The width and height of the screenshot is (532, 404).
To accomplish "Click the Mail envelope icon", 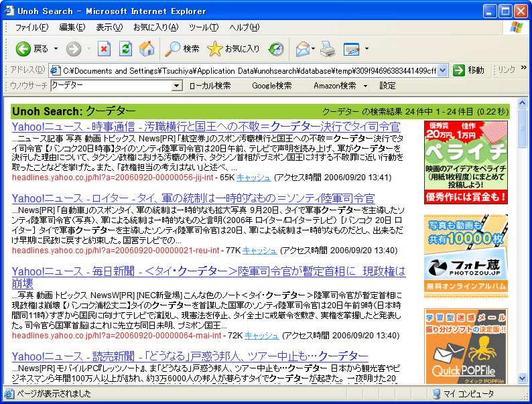I will [303, 49].
